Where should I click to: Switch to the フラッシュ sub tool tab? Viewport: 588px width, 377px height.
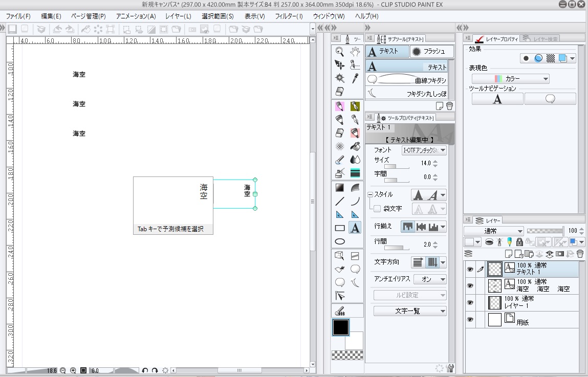(x=431, y=51)
